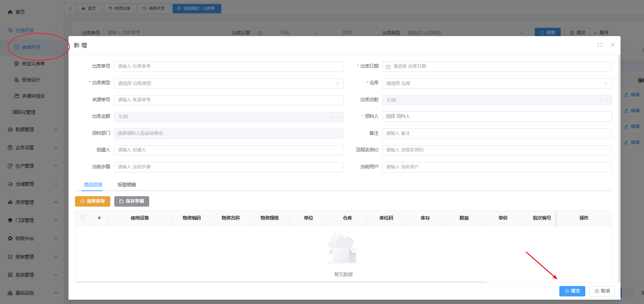Open the 物资出库 page tab

[120, 8]
